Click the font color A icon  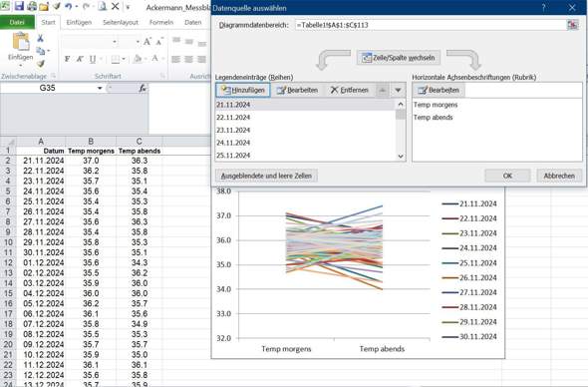coord(154,59)
